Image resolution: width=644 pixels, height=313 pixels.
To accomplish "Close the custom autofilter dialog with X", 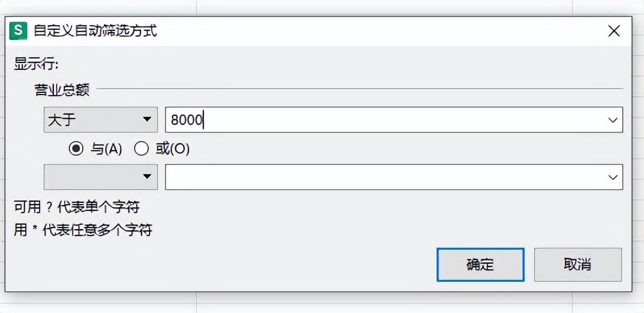I will (614, 31).
